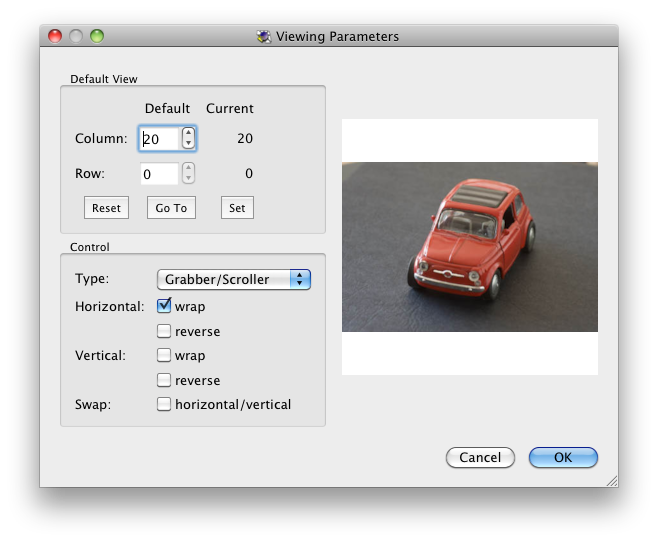Confirm settings with OK button
Viewport: 658px width, 542px height.
point(563,457)
